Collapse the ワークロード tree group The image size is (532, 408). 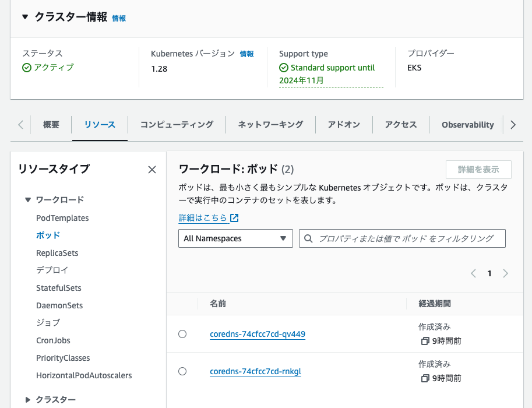(x=28, y=199)
